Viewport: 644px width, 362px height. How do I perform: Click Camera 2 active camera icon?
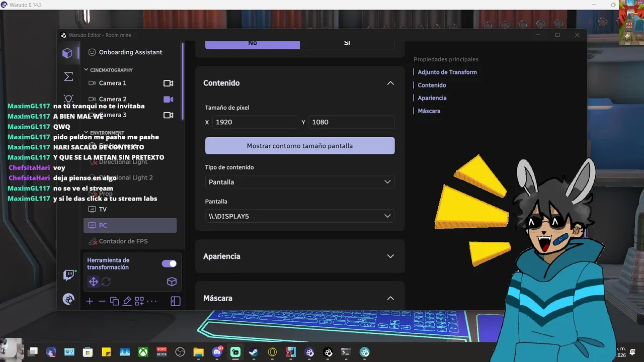point(169,100)
